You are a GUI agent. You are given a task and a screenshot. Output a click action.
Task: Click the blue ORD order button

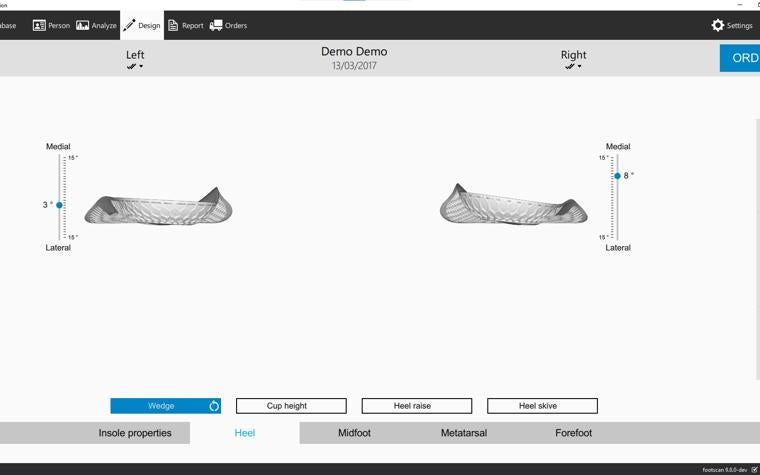(x=740, y=58)
